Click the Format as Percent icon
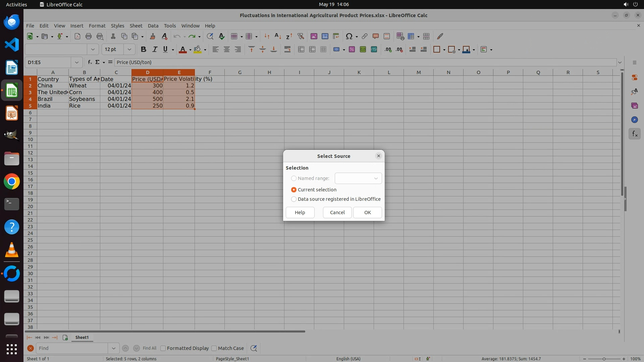Viewport: 644px width, 362px height. [x=352, y=50]
